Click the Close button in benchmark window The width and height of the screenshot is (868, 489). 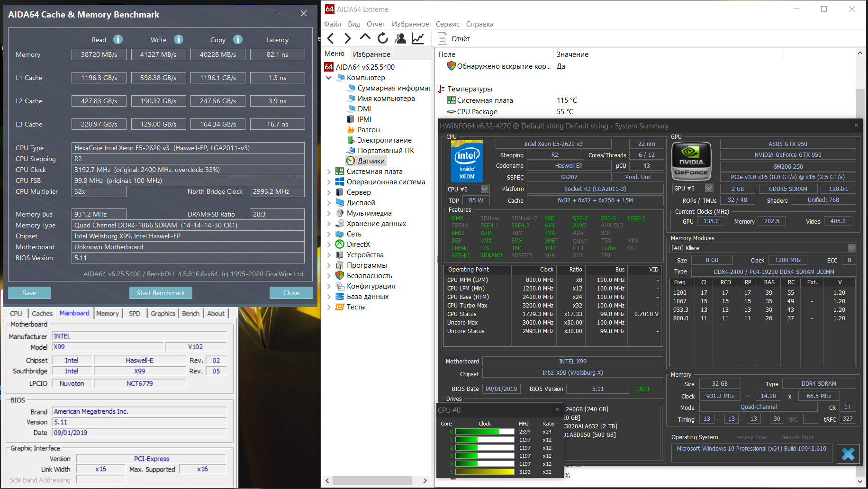click(x=291, y=293)
